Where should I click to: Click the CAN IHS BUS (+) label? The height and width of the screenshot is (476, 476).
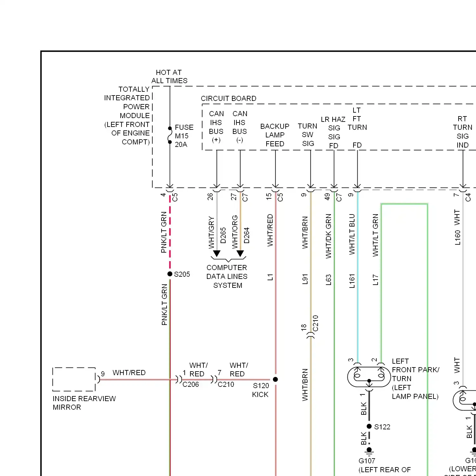[216, 127]
